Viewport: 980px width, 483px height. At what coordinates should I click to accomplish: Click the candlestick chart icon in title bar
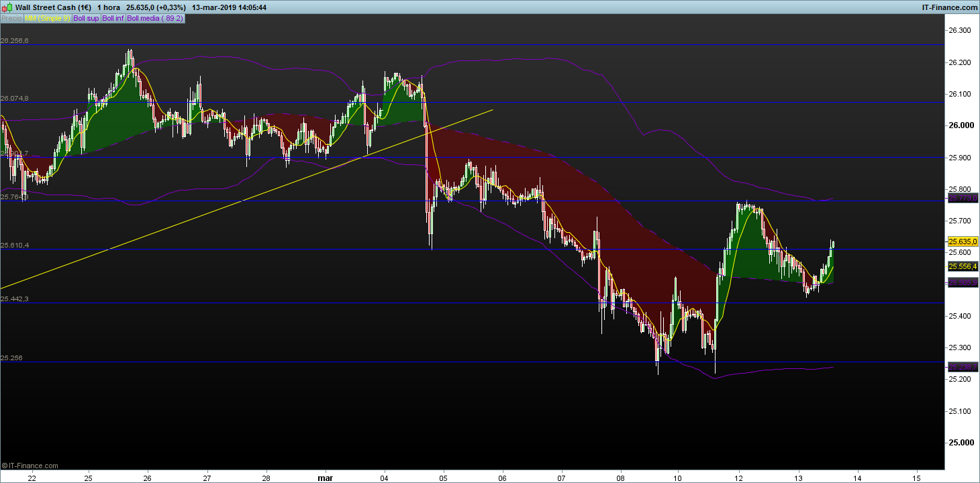click(x=7, y=7)
